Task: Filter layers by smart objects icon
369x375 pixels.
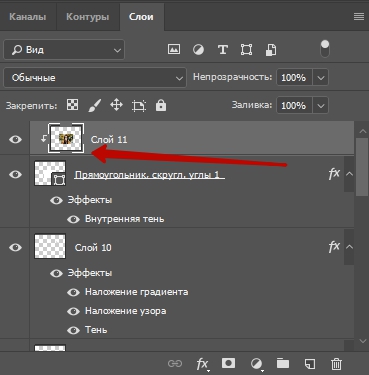Action: (x=271, y=50)
